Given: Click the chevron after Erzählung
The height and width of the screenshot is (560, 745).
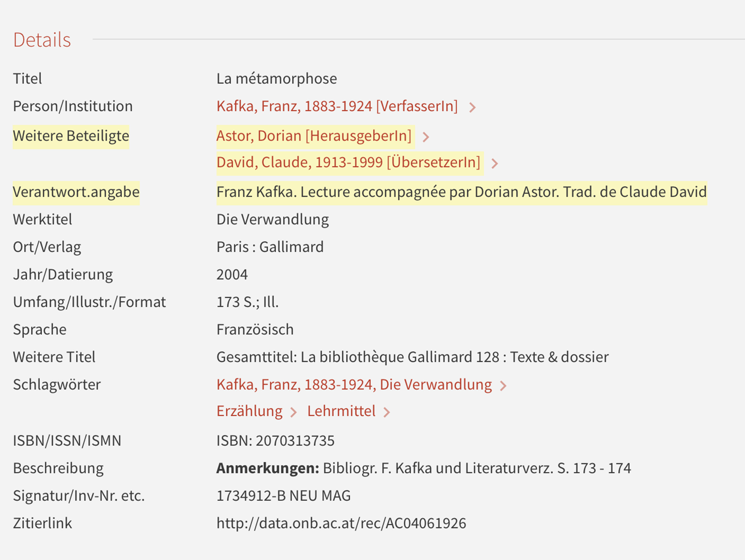Looking at the screenshot, I should [x=294, y=412].
